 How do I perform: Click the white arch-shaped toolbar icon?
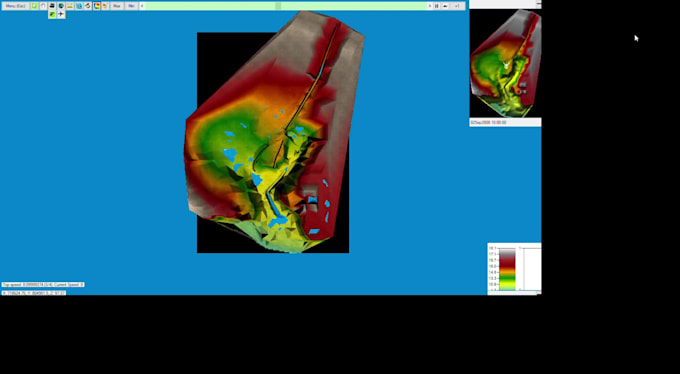click(43, 6)
